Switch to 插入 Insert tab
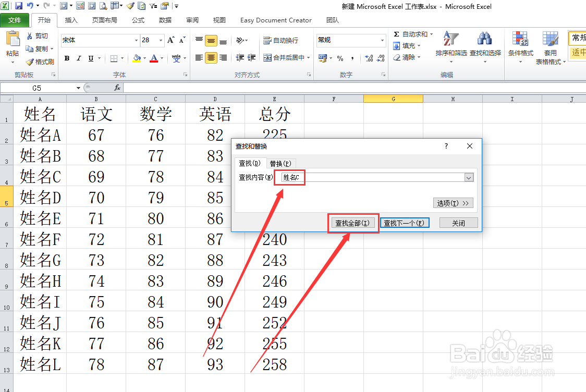 point(71,20)
